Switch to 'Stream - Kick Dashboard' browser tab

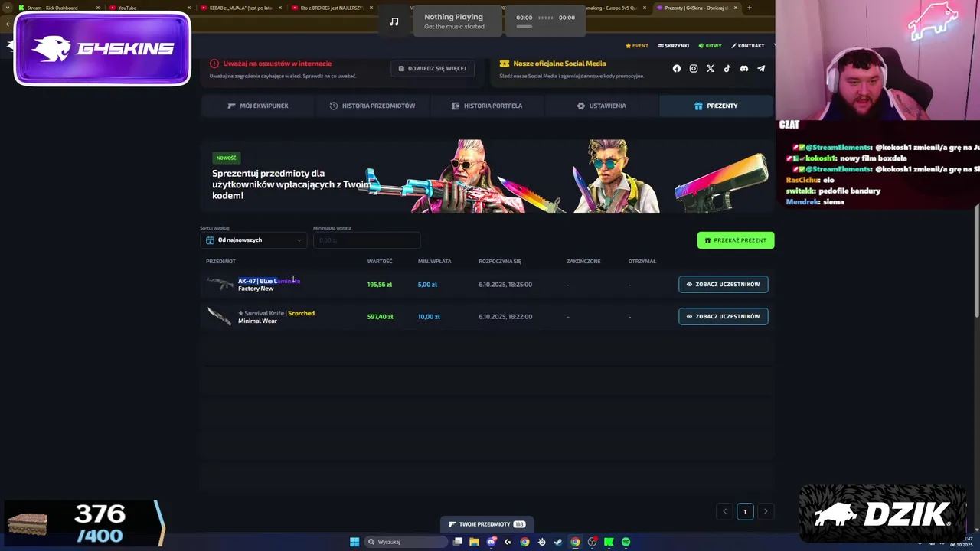click(x=57, y=8)
